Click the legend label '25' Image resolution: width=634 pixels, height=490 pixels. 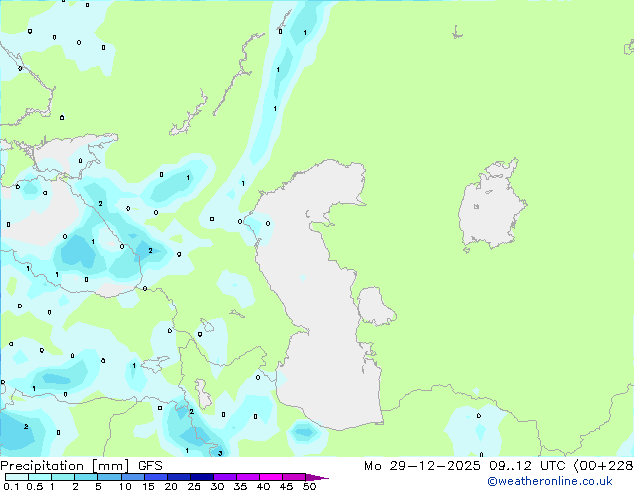(x=194, y=486)
